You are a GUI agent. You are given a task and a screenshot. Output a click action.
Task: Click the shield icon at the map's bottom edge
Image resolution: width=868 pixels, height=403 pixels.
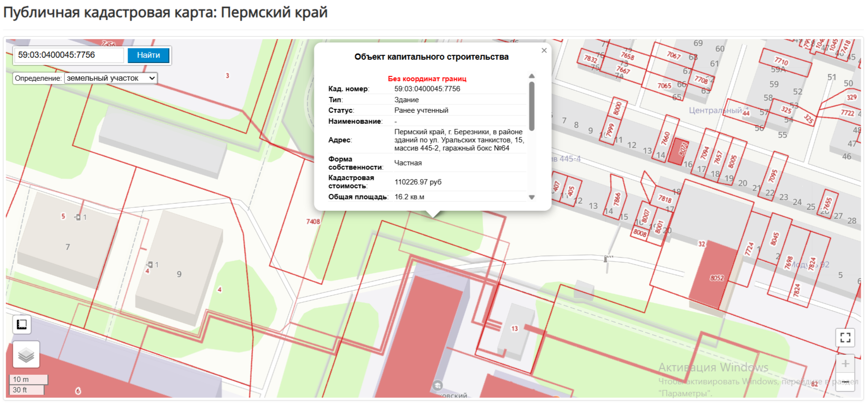pyautogui.click(x=437, y=385)
